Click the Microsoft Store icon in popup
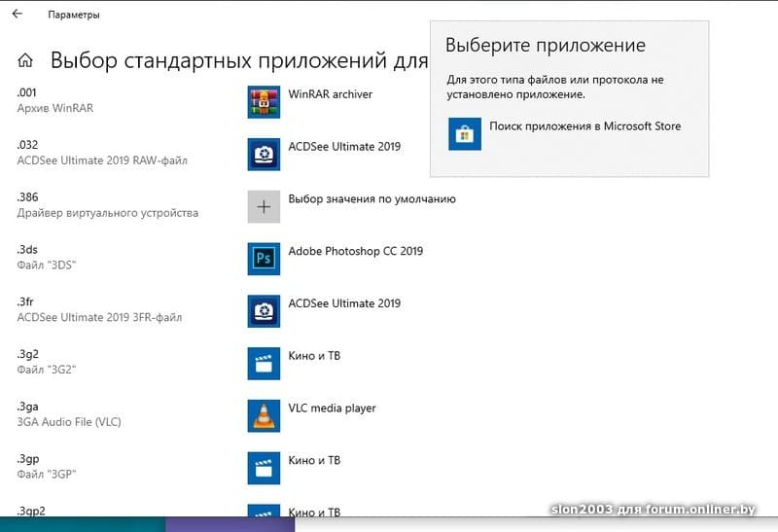This screenshot has width=778, height=532. click(465, 134)
